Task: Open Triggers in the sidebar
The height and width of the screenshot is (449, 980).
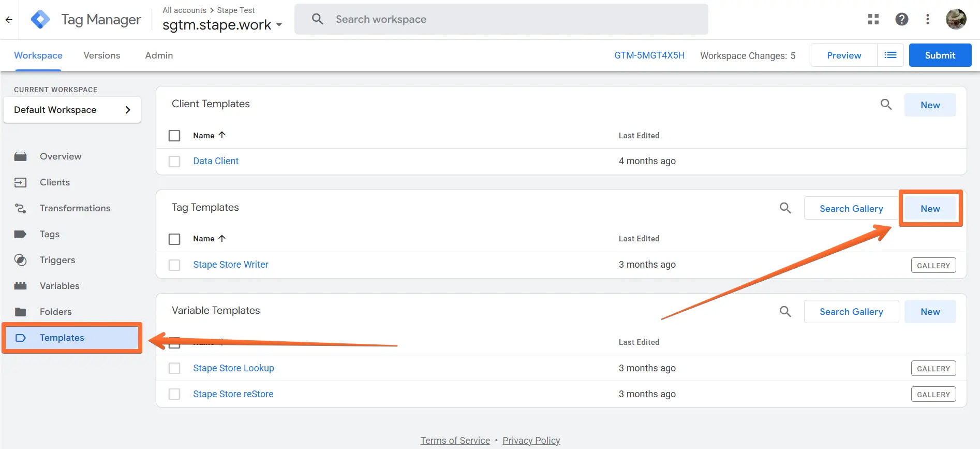Action: pos(57,260)
